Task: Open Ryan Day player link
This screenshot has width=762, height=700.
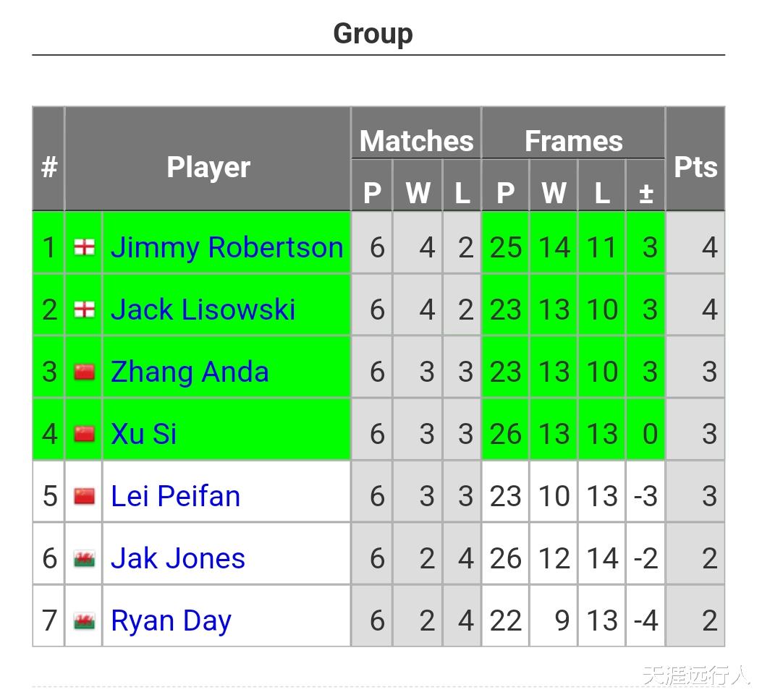Action: click(171, 620)
